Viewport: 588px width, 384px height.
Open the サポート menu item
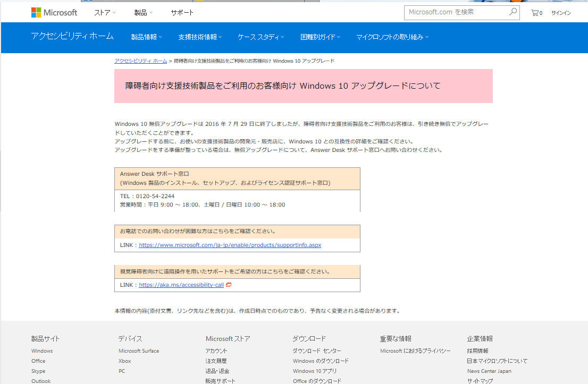[182, 13]
